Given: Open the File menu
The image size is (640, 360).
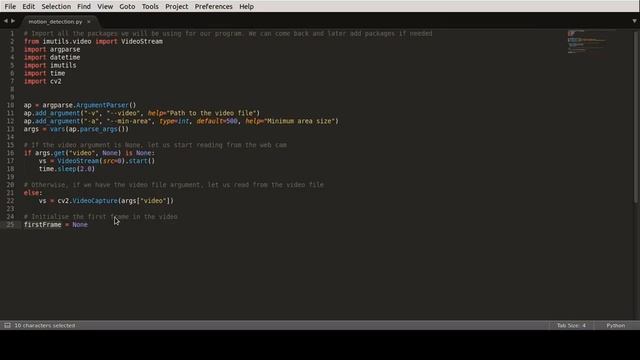Looking at the screenshot, I should 10,7.
